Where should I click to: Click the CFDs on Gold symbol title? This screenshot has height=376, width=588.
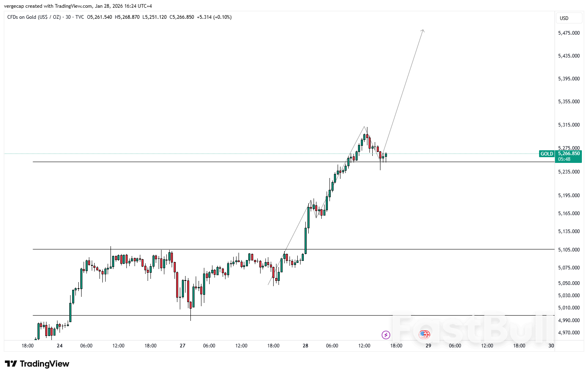[34, 17]
